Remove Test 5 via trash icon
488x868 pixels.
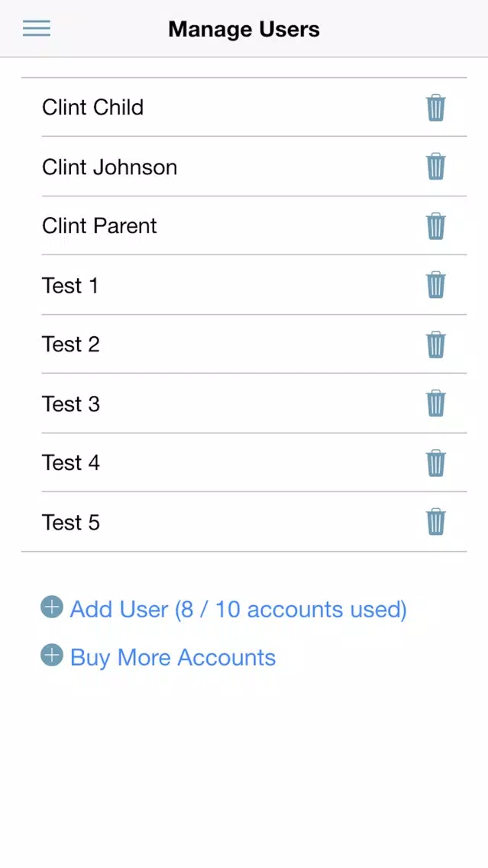pyautogui.click(x=435, y=522)
